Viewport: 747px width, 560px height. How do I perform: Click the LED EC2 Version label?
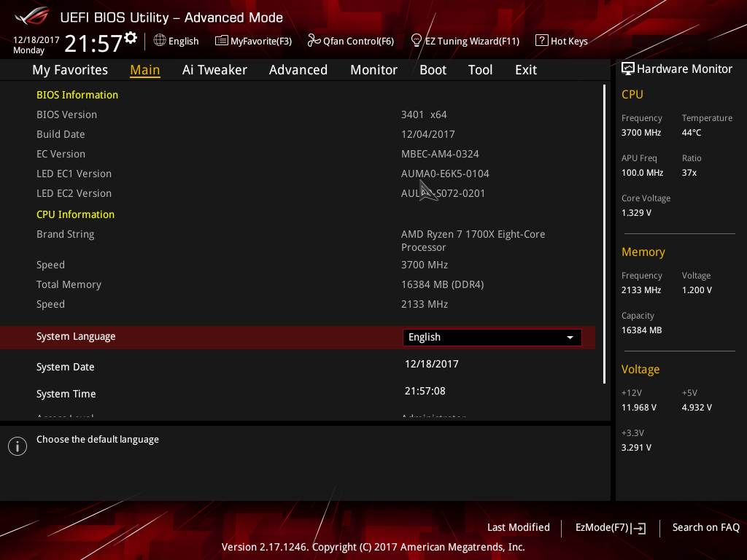click(74, 194)
